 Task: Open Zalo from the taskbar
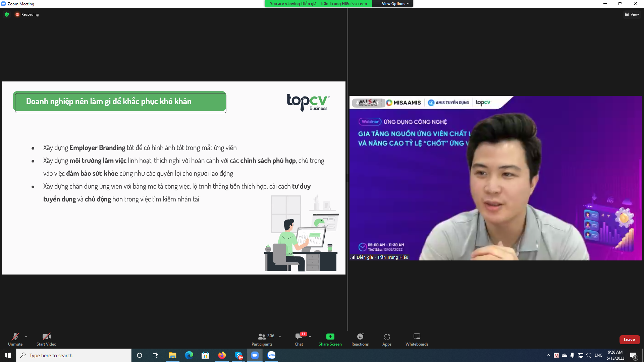pos(271,355)
